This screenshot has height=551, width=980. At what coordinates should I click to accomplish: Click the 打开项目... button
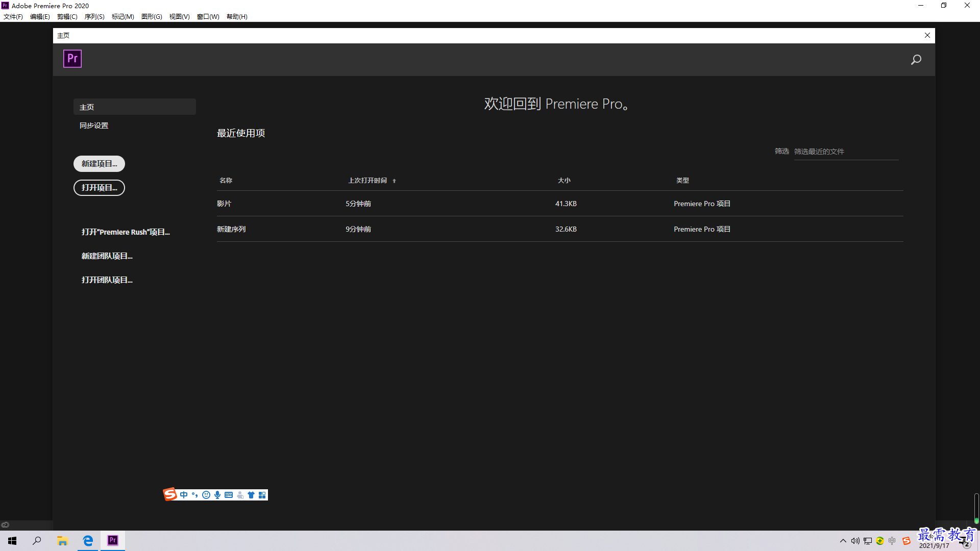point(100,188)
